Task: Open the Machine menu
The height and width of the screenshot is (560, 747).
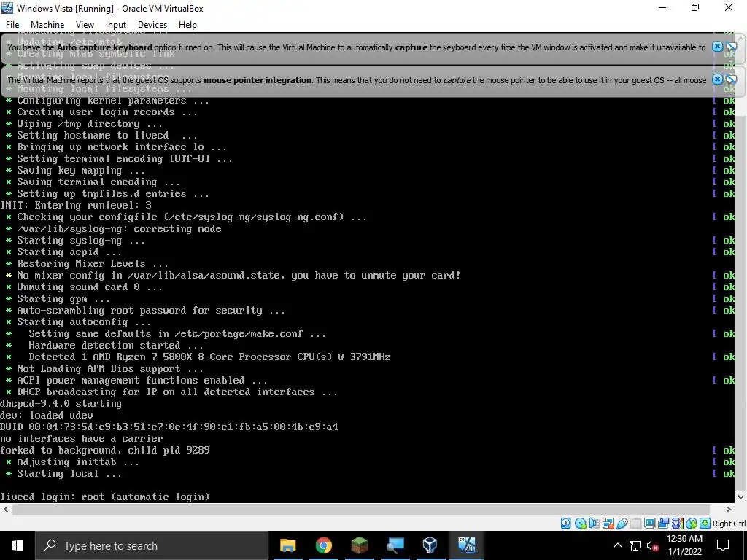Action: tap(47, 25)
